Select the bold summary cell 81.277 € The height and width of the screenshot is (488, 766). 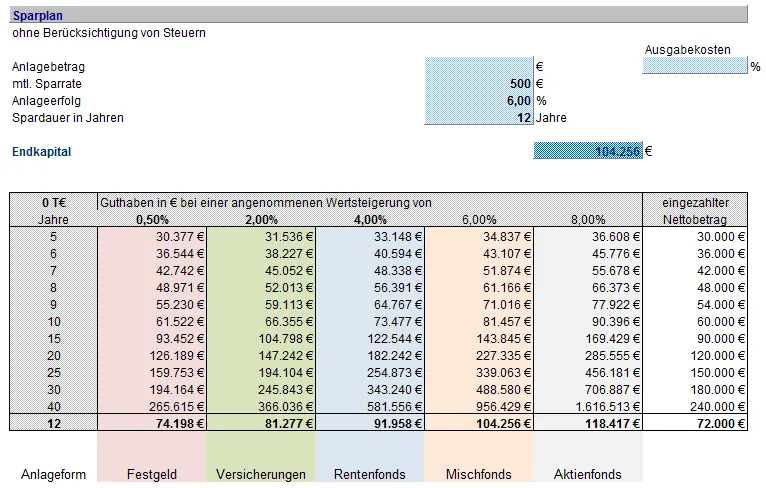(x=261, y=423)
